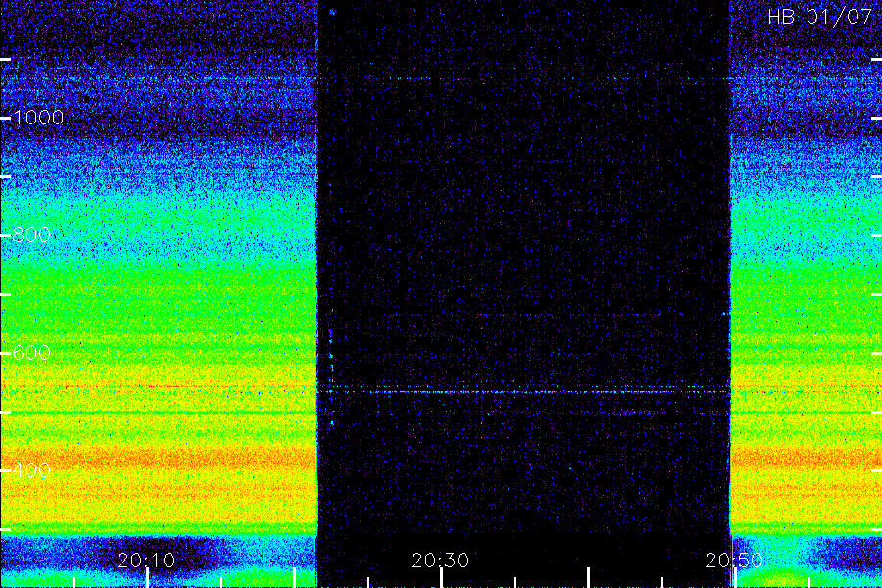
Task: Click the time tick mark below 20:30
Action: pyautogui.click(x=442, y=578)
